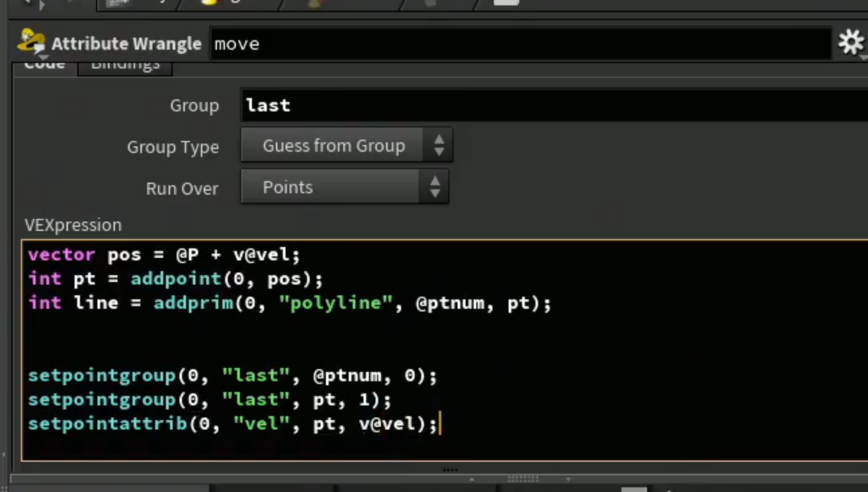Click the pane splitter grip dots

(523, 479)
